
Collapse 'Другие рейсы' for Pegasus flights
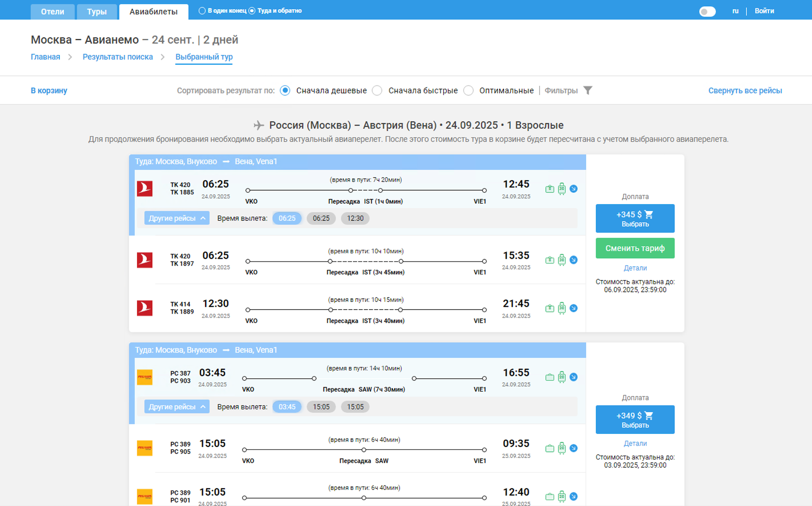pyautogui.click(x=177, y=407)
